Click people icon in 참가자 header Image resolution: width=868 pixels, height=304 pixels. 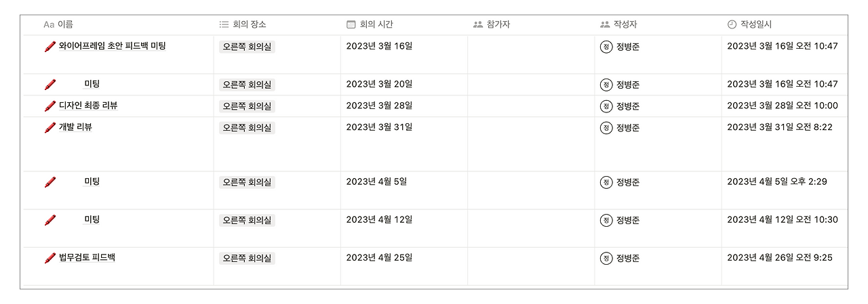click(x=478, y=24)
